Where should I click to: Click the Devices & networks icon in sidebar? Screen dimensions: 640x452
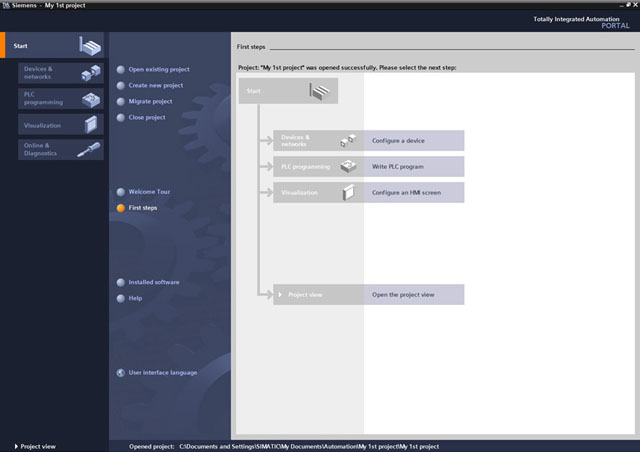(x=91, y=73)
